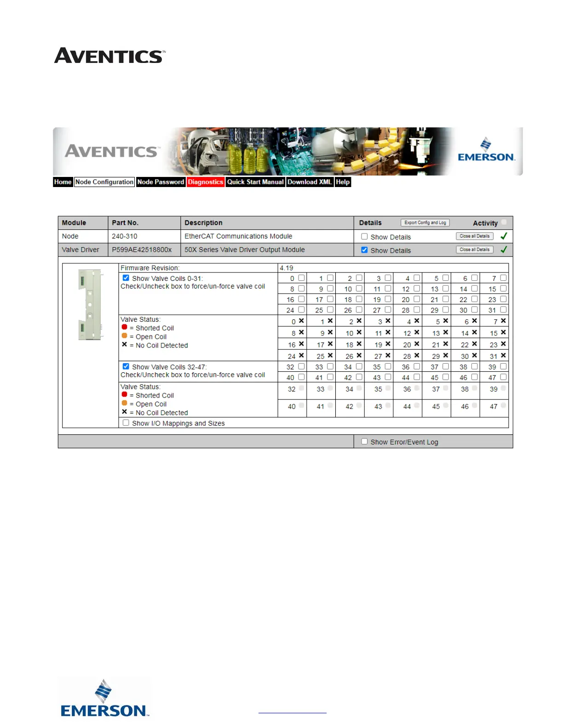Click No Coil Detected X legend for coils 32-47
The image size is (563, 728).
[124, 412]
